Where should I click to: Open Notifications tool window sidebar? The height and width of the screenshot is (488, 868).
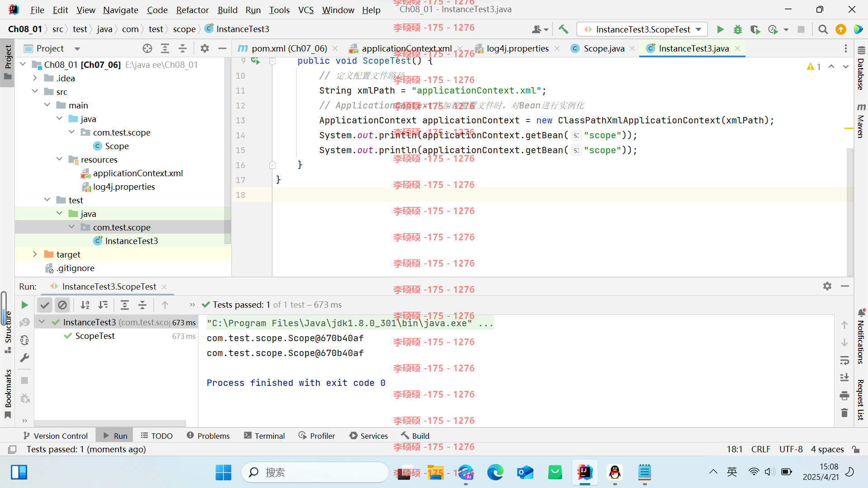point(861,337)
